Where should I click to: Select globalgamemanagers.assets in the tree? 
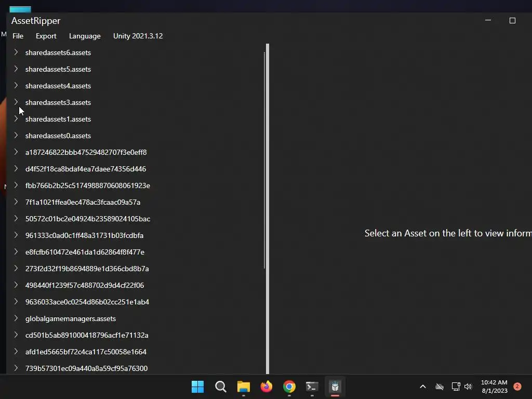(71, 318)
